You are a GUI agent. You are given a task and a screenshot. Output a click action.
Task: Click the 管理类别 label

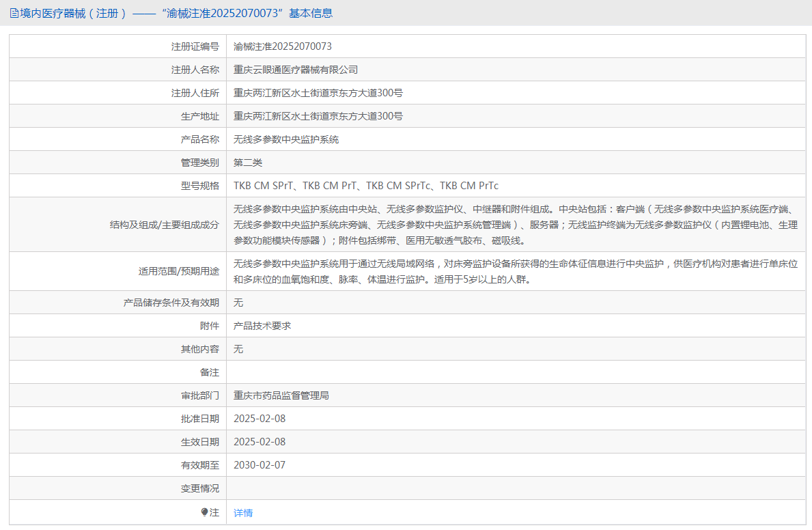coord(200,163)
